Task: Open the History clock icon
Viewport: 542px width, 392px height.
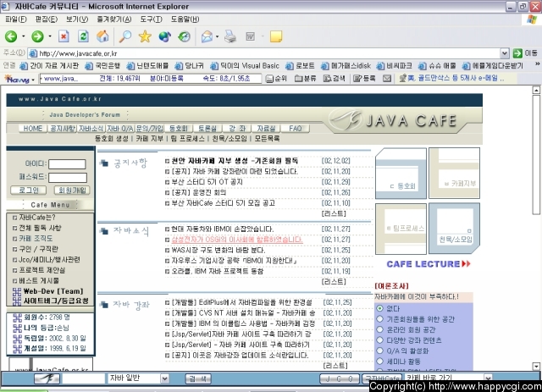Action: tap(185, 36)
